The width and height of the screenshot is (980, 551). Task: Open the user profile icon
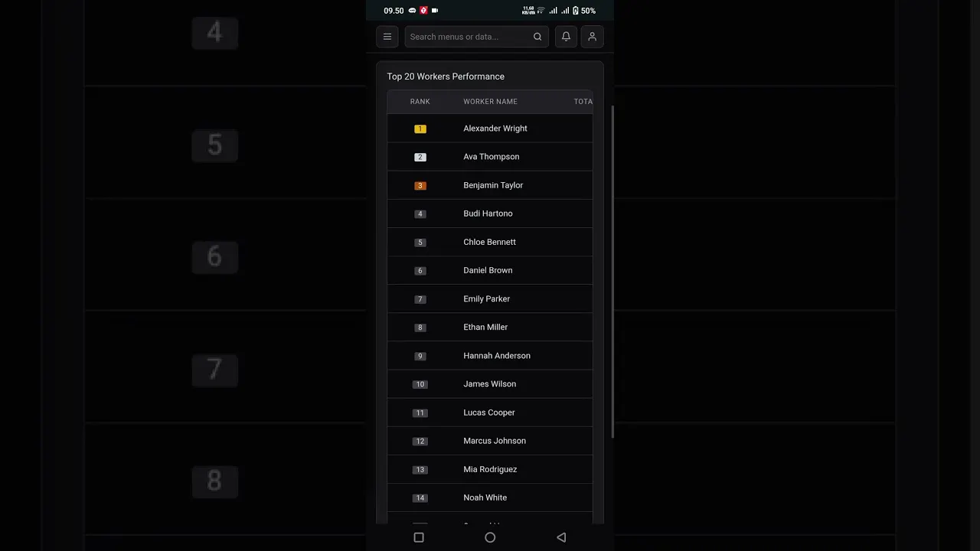592,37
